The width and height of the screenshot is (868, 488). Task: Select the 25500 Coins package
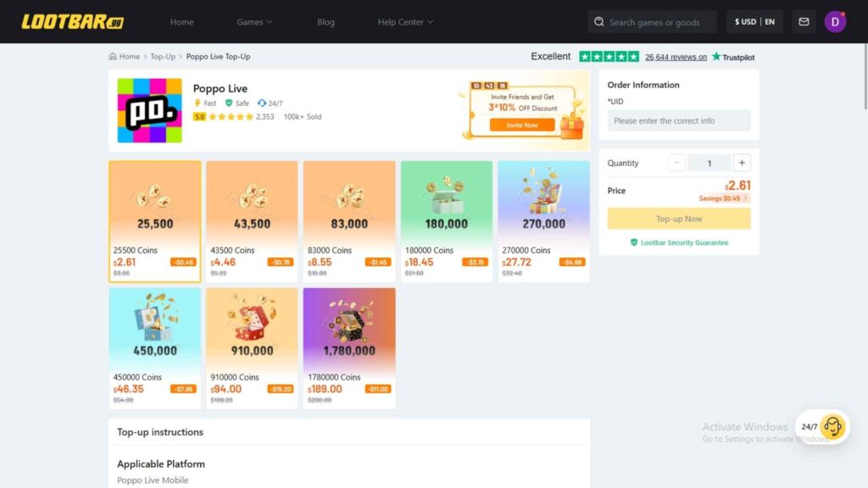[x=155, y=221]
